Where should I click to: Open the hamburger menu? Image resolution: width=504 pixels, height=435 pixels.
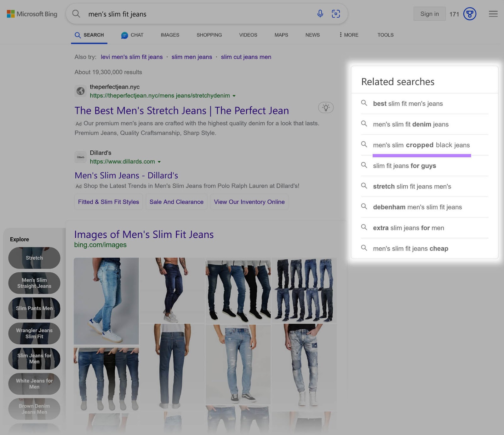[x=493, y=14]
